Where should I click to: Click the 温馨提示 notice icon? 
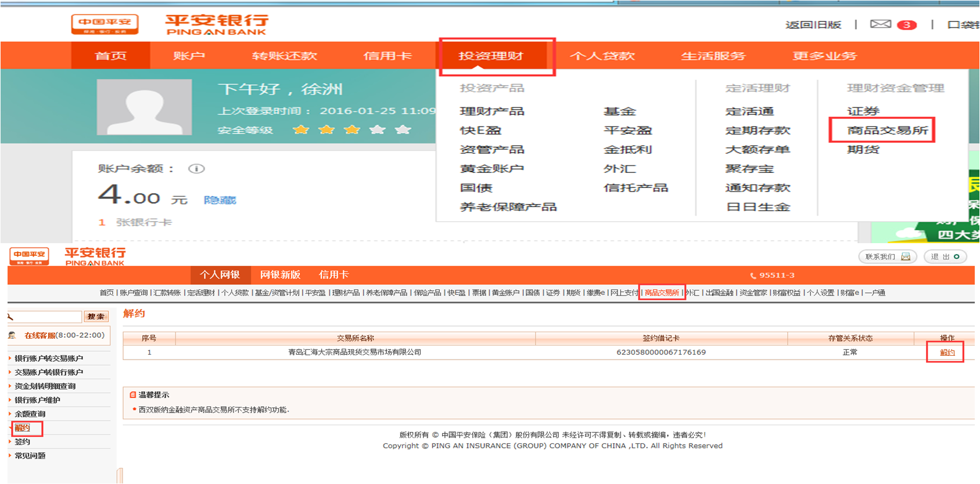tap(132, 395)
